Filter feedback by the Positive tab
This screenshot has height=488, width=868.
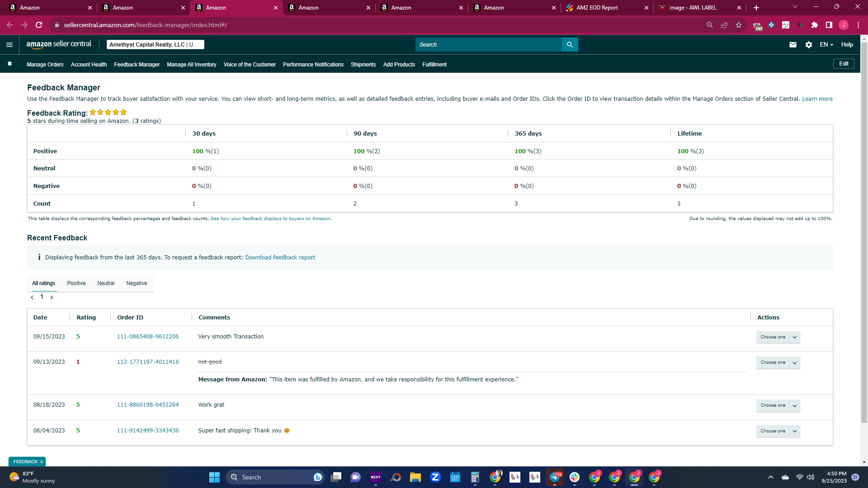[x=76, y=283]
